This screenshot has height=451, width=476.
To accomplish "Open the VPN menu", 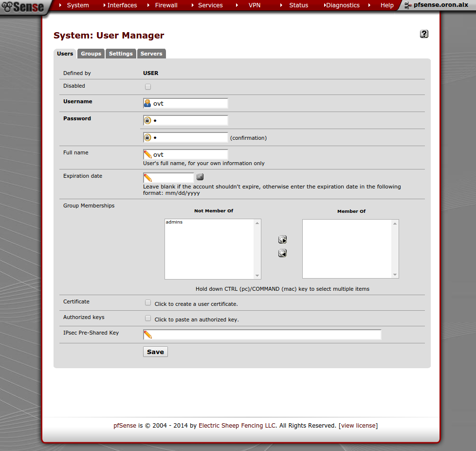I will coord(255,5).
